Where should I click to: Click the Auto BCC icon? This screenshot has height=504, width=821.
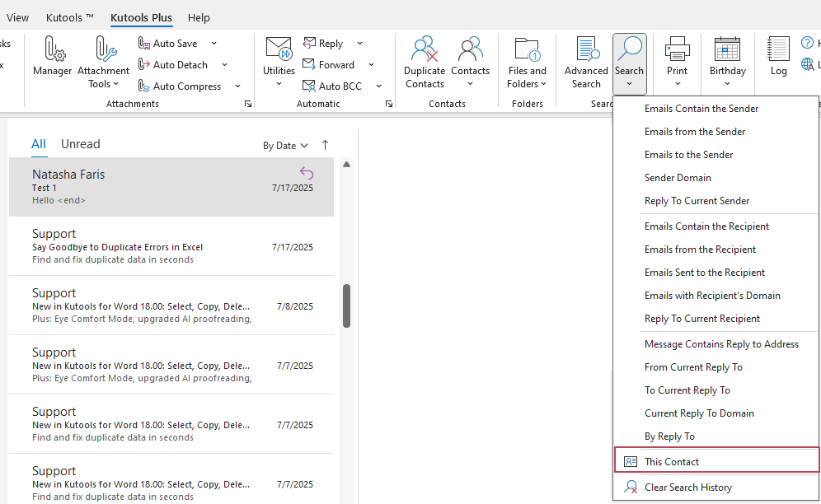coord(309,86)
